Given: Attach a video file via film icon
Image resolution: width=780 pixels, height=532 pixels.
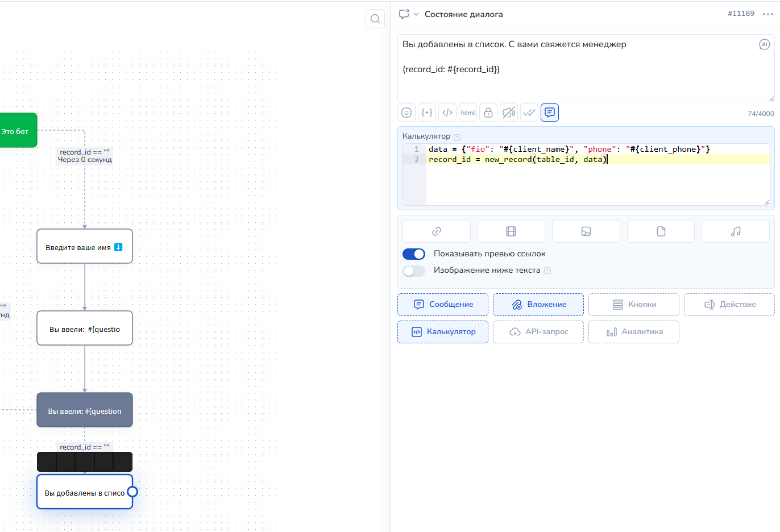Looking at the screenshot, I should click(511, 231).
